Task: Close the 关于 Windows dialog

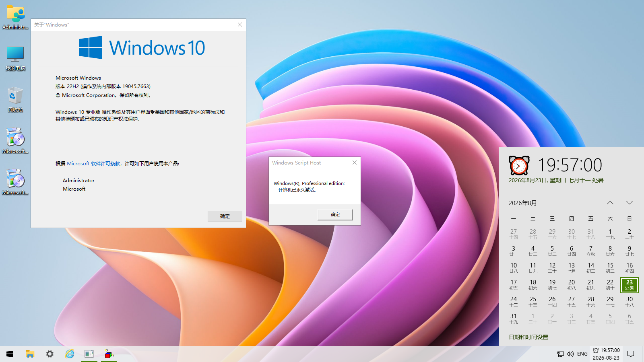Action: pyautogui.click(x=240, y=25)
